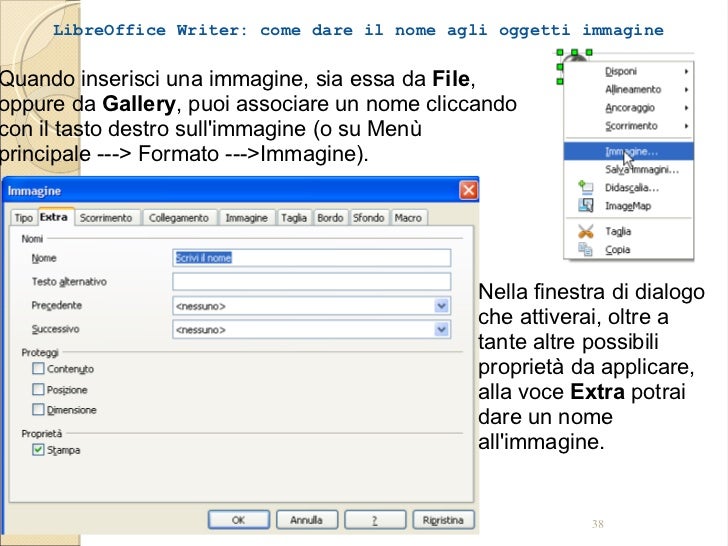This screenshot has height=546, width=728.
Task: Choose Taglia from the context menu
Action: coord(628,231)
